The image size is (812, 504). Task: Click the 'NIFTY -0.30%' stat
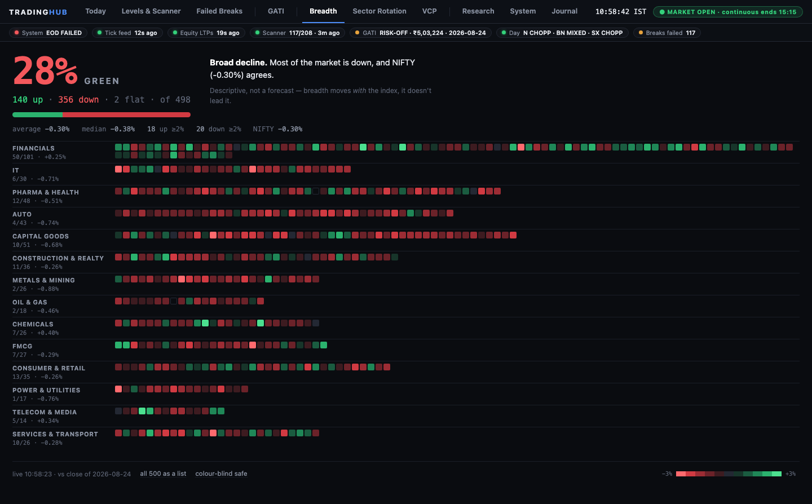pos(277,129)
